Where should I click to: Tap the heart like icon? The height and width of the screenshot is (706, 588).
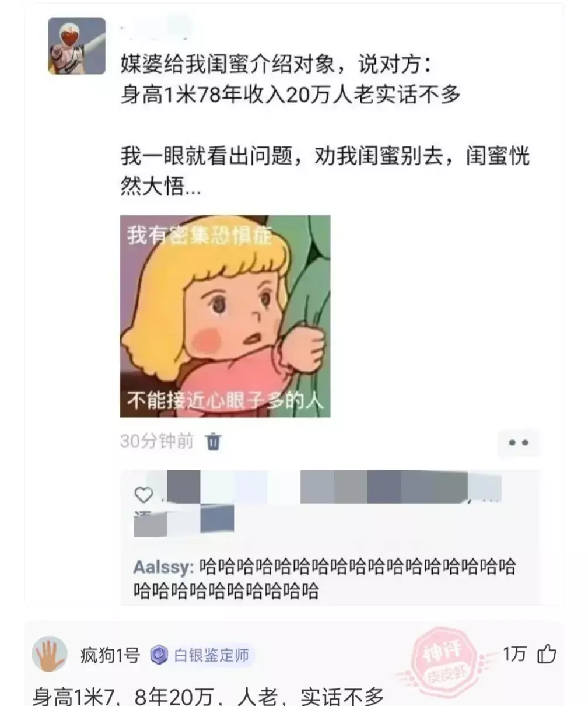[x=143, y=495]
